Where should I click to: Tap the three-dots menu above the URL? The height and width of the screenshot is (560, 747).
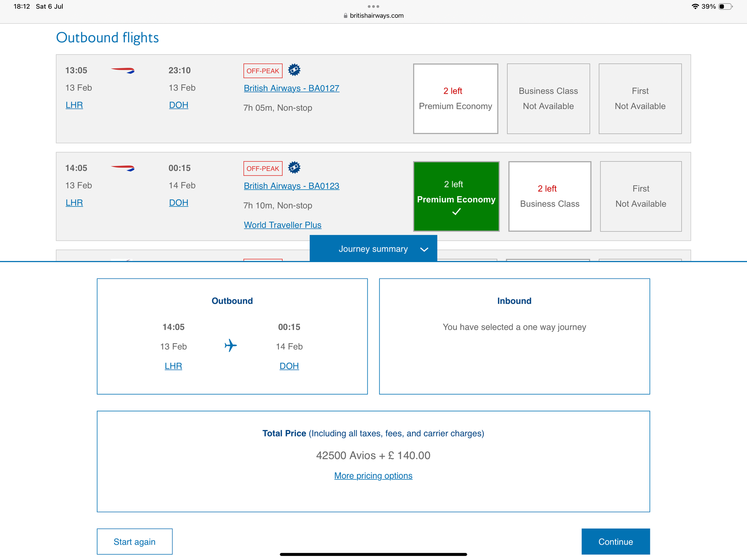(x=373, y=6)
